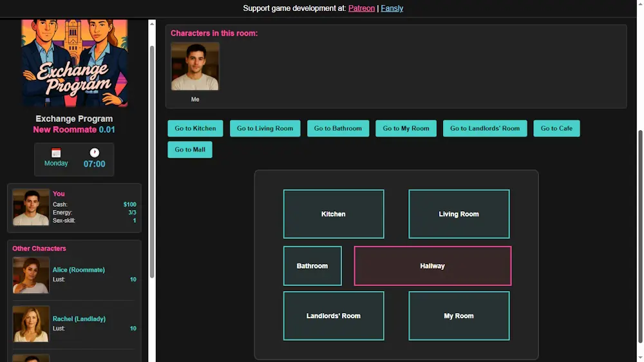Select Alice (Roommate) portrait in sidebar
This screenshot has height=362, width=644.
click(31, 275)
